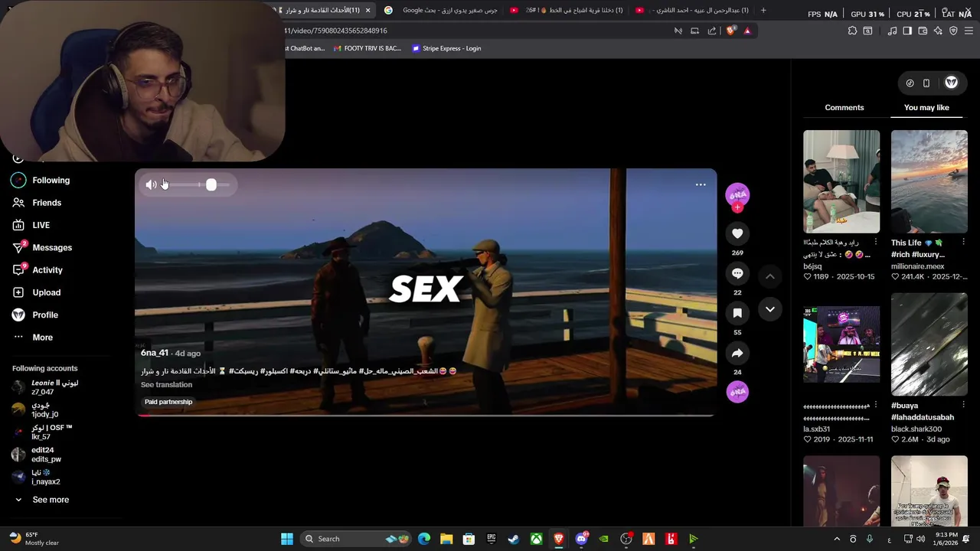Open comments via the speech bubble icon
The height and width of the screenshot is (551, 980).
(737, 273)
